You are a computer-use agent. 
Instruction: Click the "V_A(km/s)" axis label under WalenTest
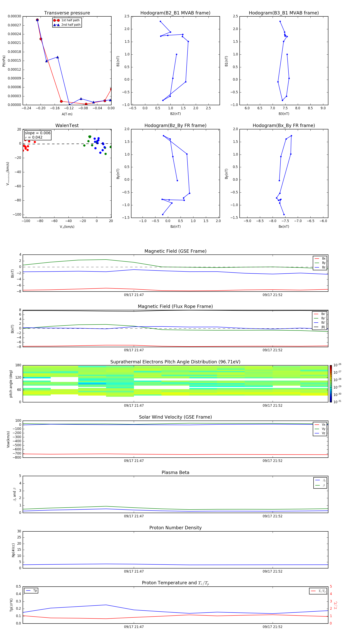67,227
